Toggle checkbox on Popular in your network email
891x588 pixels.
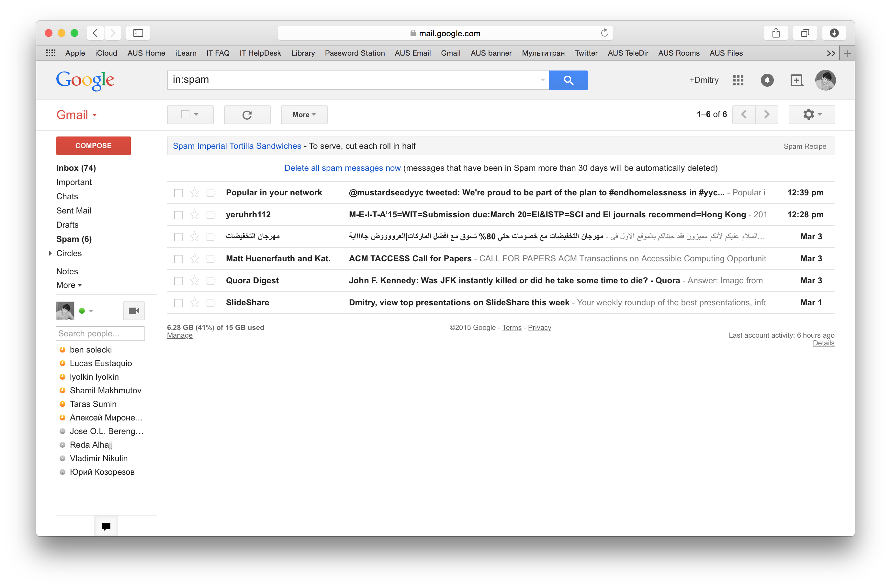tap(178, 192)
